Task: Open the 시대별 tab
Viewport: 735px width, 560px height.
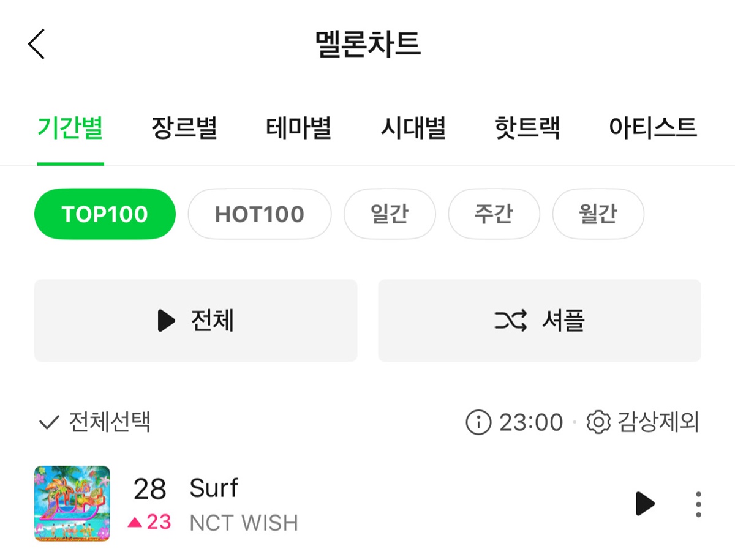Action: (x=413, y=129)
